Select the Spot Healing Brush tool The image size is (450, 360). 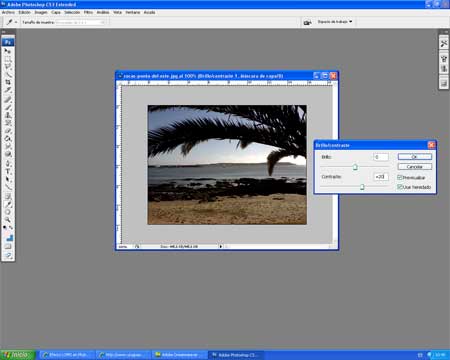coord(8,99)
